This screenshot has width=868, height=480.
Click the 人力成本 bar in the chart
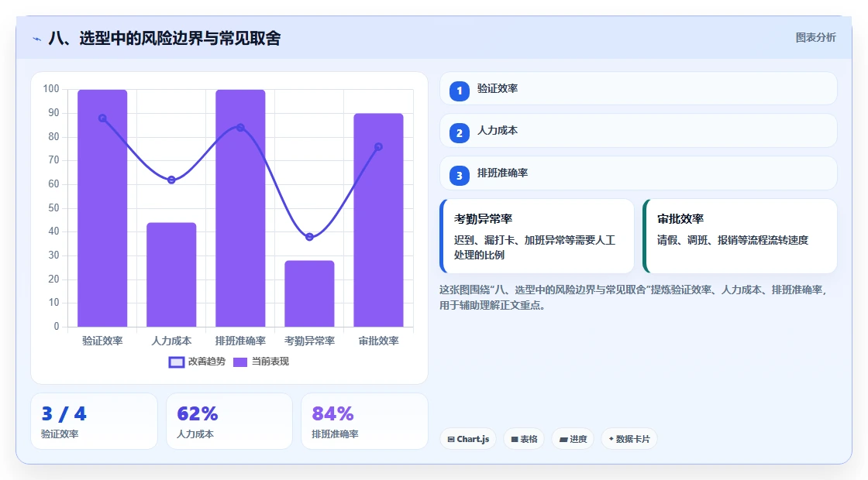tap(171, 275)
